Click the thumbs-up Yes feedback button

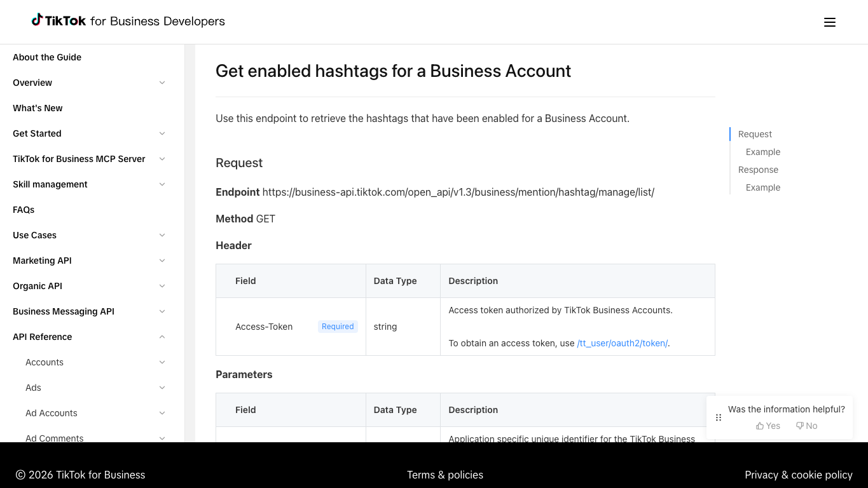tap(768, 426)
